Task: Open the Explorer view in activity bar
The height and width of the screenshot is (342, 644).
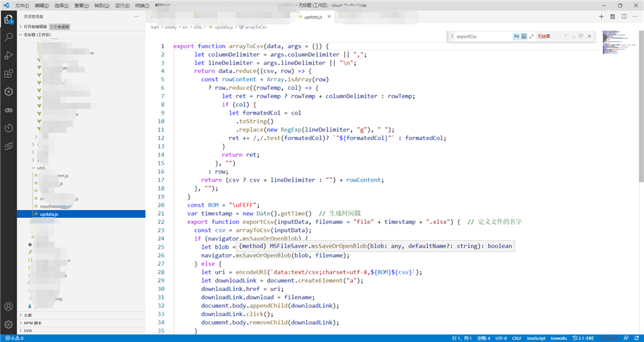Action: 8,19
